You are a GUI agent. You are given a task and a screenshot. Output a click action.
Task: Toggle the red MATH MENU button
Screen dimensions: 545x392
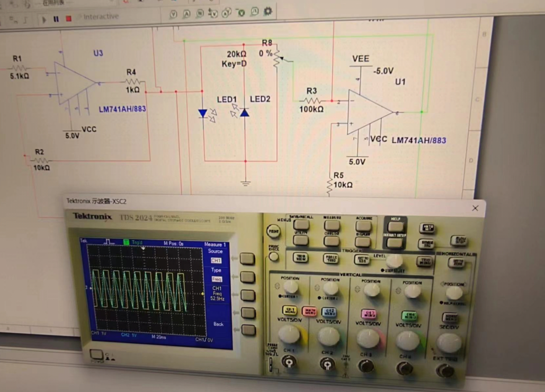click(x=309, y=311)
